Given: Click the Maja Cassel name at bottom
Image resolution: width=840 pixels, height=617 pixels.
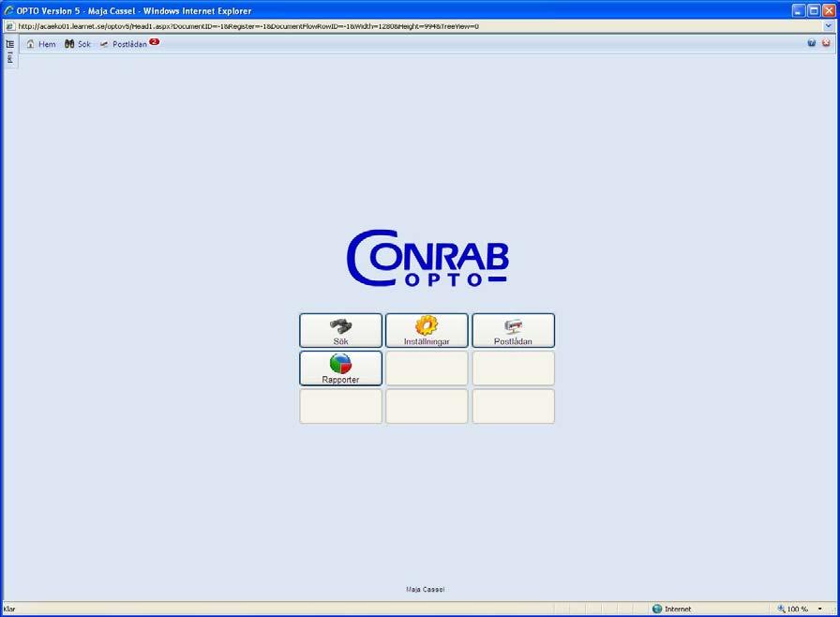Looking at the screenshot, I should click(x=426, y=589).
